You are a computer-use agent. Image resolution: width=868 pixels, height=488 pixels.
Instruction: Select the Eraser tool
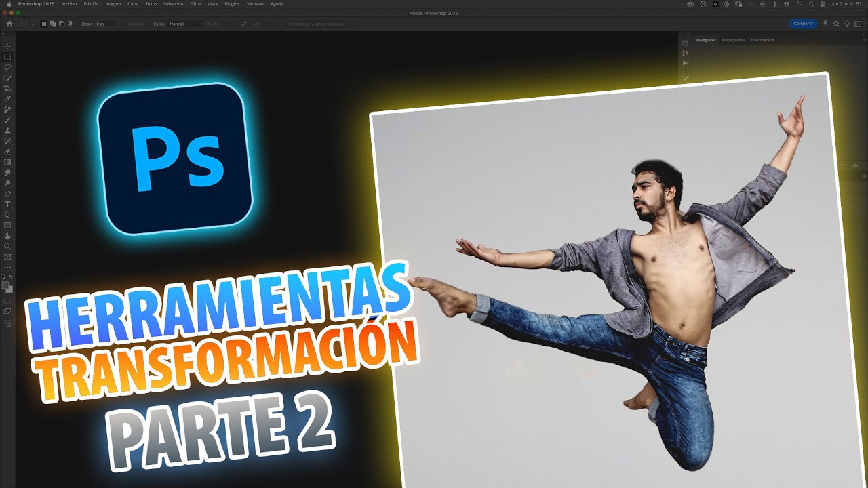[x=8, y=151]
